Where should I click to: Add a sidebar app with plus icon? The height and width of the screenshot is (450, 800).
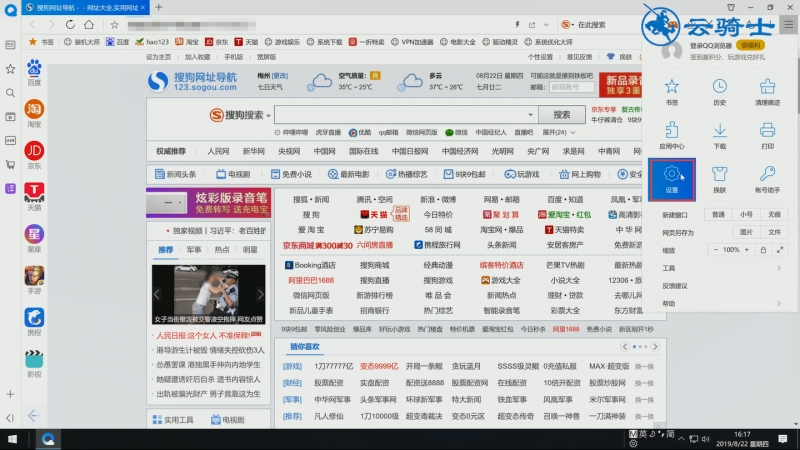coord(10,394)
